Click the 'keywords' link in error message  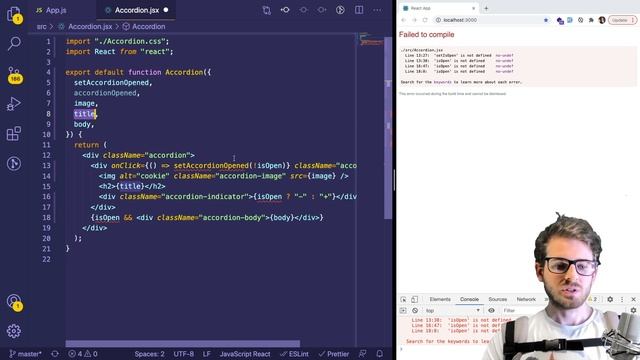[x=442, y=82]
